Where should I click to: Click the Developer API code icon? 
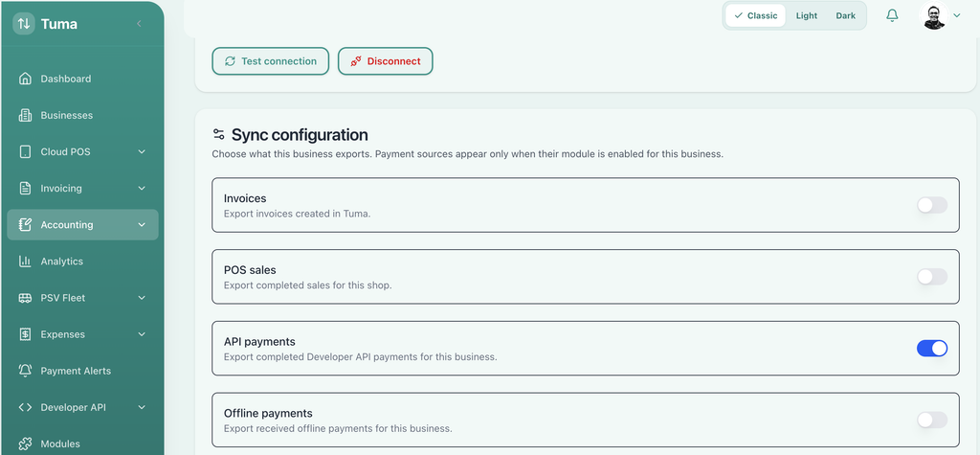25,407
